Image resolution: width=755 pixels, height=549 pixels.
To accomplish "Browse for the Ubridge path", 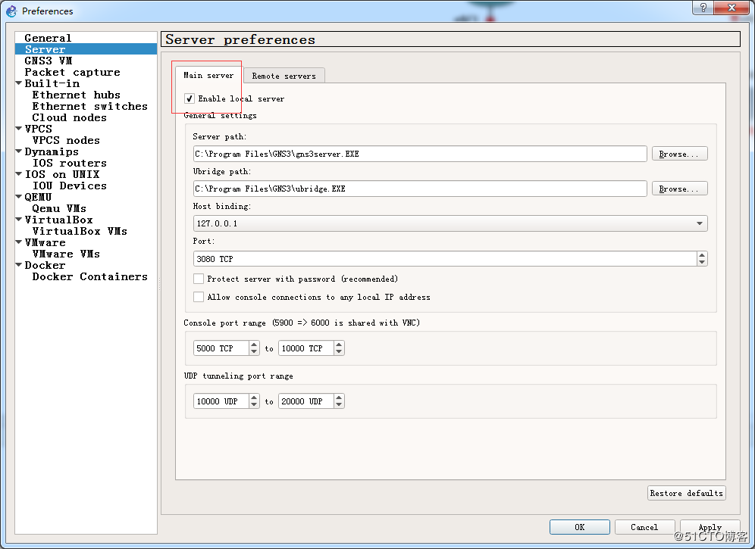I will (x=679, y=188).
